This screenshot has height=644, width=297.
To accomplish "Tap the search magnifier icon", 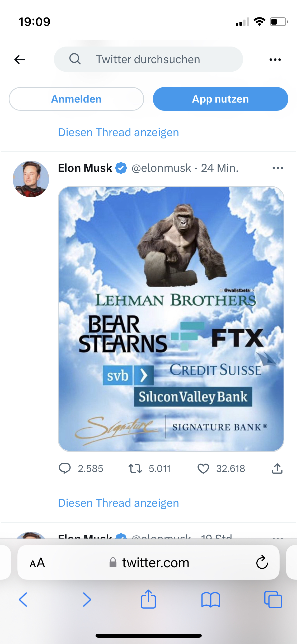I will (75, 59).
